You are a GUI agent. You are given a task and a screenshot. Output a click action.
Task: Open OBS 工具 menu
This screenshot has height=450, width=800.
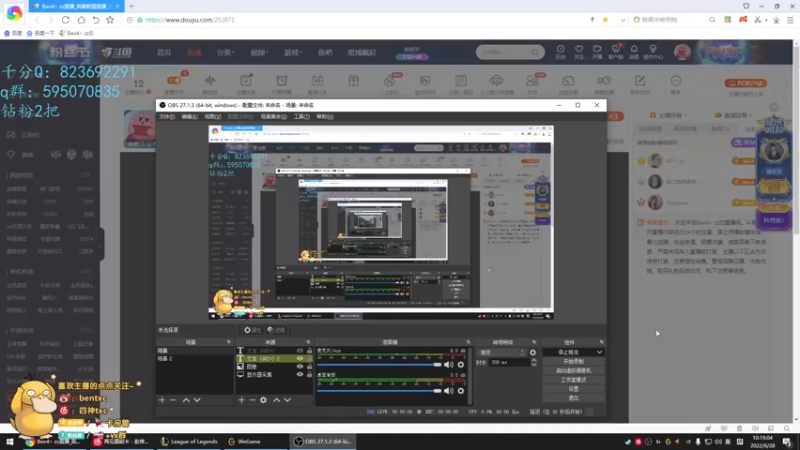pos(302,117)
